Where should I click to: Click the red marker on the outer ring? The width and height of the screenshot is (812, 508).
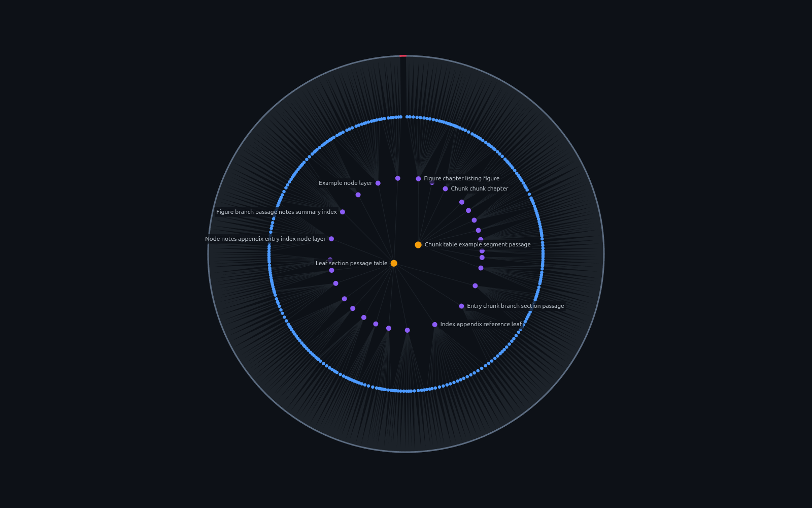tap(402, 55)
